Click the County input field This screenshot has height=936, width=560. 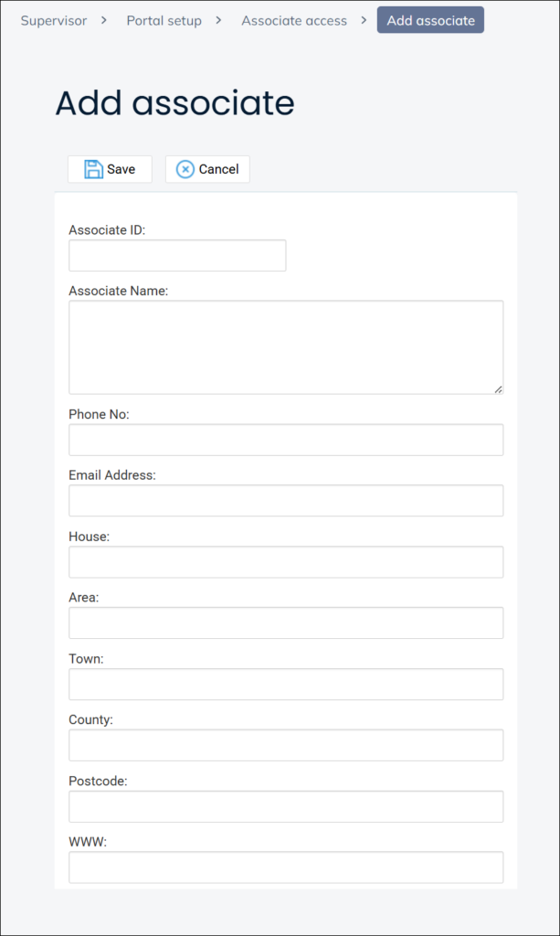(286, 746)
